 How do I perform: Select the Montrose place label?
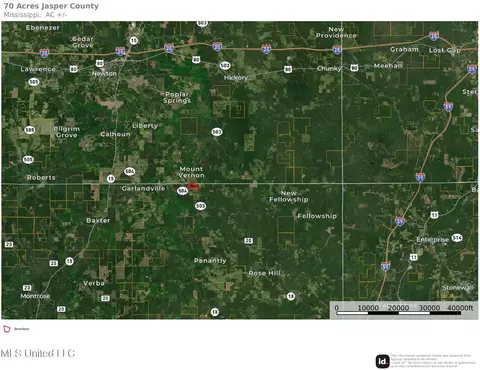click(x=35, y=296)
